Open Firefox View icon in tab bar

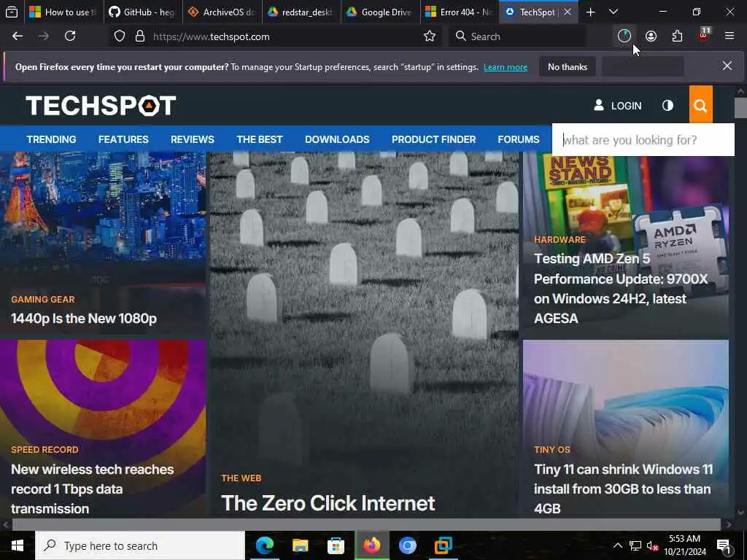click(x=12, y=12)
